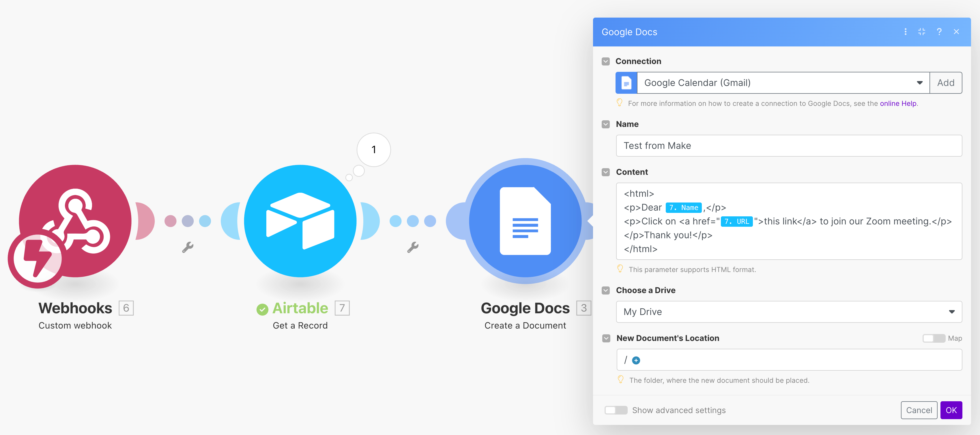Click the Webhooks module number 6
Screen dimensions: 980x435
click(x=126, y=307)
